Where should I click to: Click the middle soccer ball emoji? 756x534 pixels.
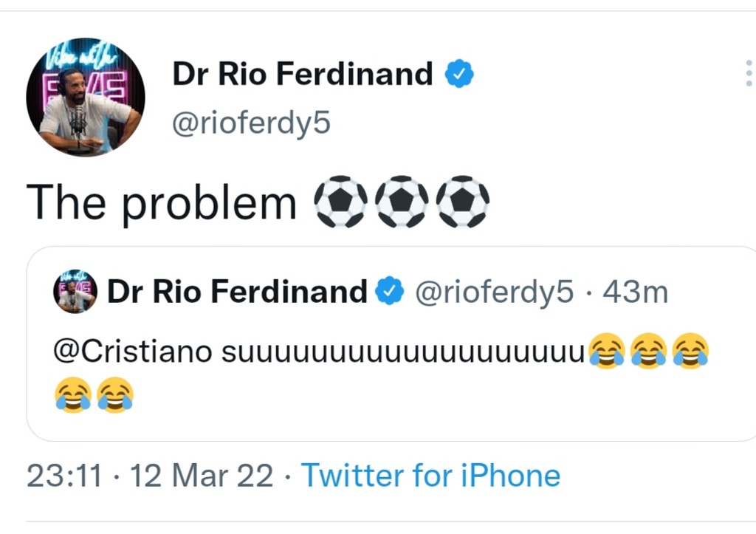[x=402, y=201]
